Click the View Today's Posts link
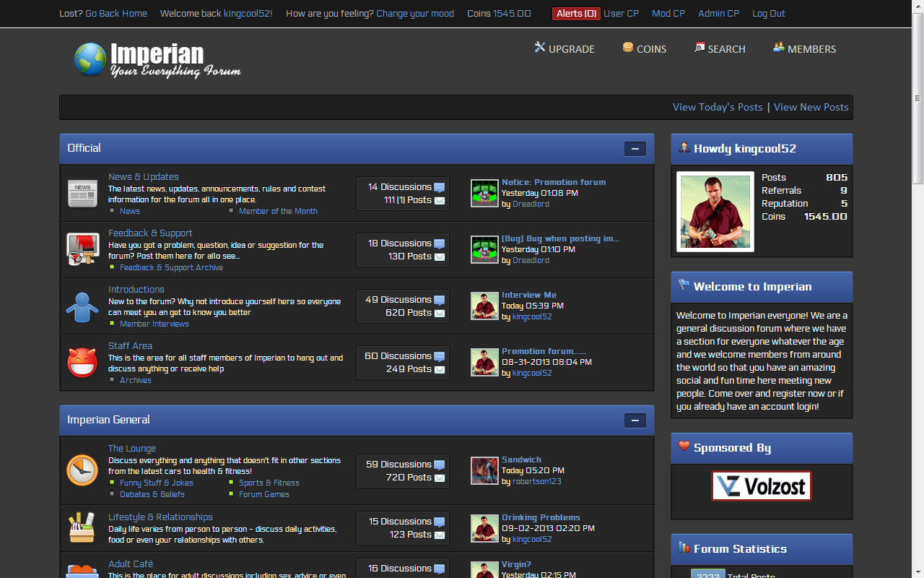 coord(718,107)
